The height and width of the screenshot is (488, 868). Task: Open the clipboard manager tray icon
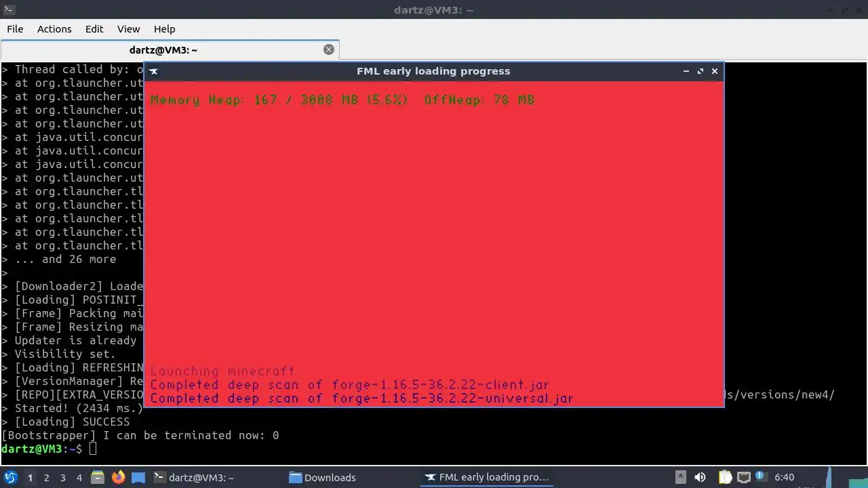725,477
